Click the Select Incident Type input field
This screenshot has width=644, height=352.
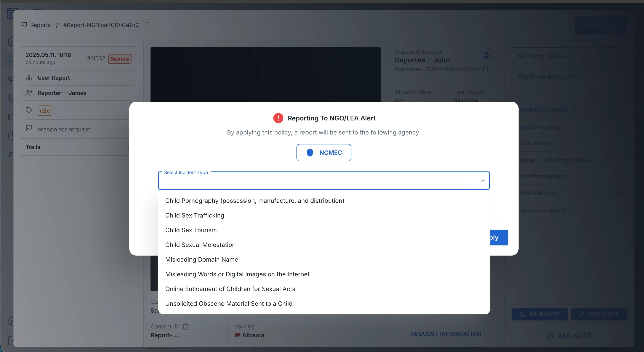[x=324, y=181]
